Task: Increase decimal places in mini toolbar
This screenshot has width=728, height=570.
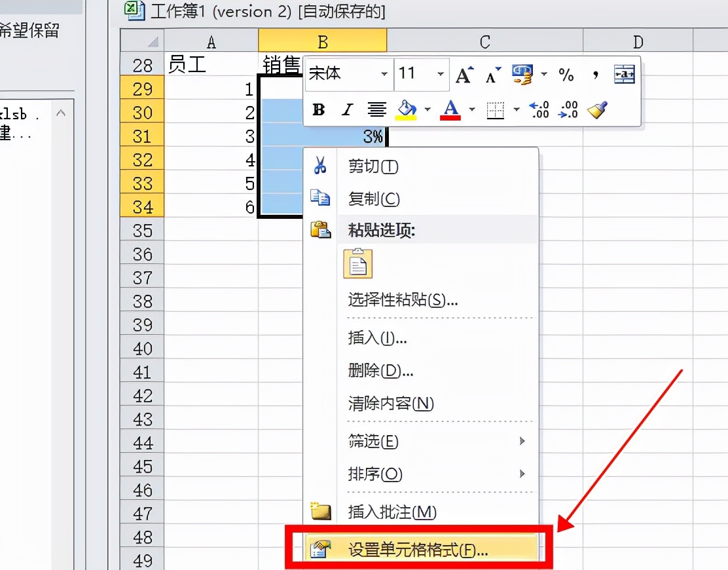Action: pos(539,110)
